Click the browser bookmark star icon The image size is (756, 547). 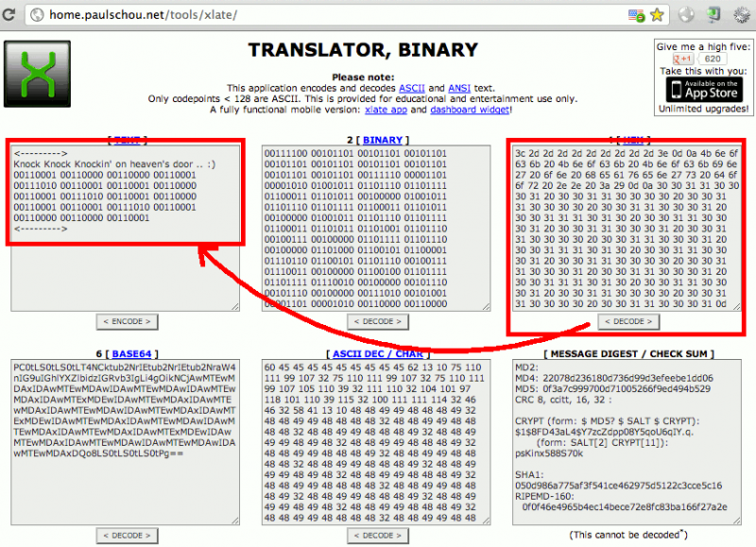coord(659,14)
